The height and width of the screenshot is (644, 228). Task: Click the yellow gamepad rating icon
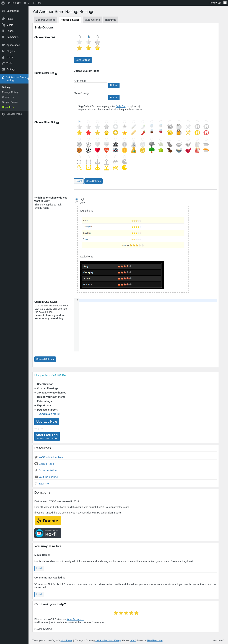(x=115, y=168)
